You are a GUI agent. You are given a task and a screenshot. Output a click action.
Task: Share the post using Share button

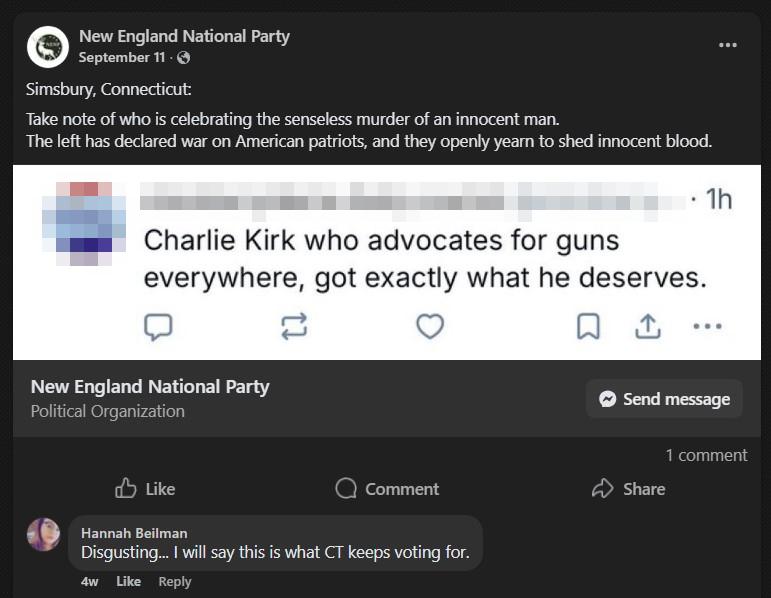[x=628, y=489]
